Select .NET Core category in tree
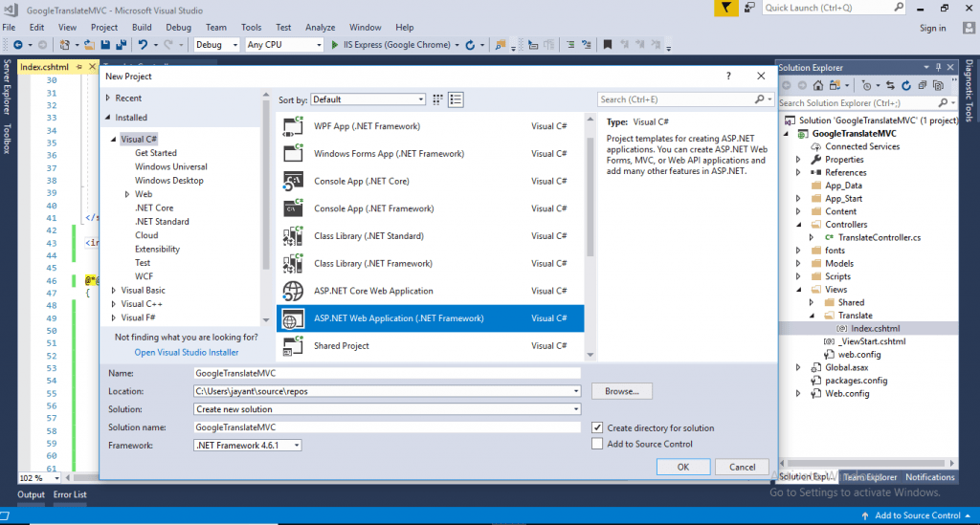The height and width of the screenshot is (525, 980). coord(154,208)
